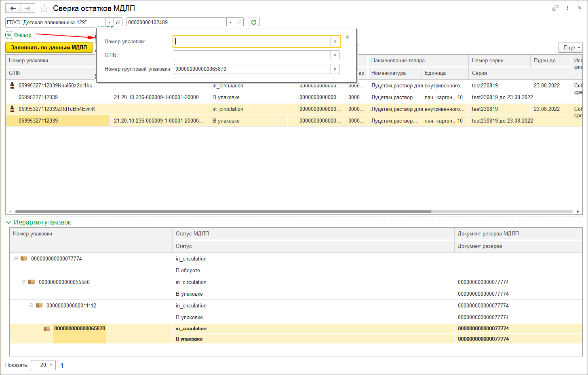Select package 000000000000065870 in hierarchy
Viewport: 588px width, 375px height.
(x=80, y=328)
